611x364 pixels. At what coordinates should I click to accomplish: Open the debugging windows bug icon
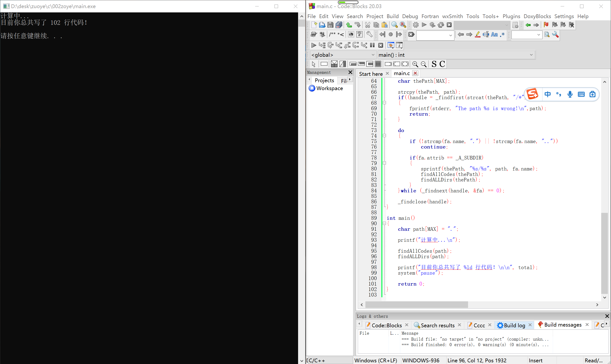coord(391,45)
